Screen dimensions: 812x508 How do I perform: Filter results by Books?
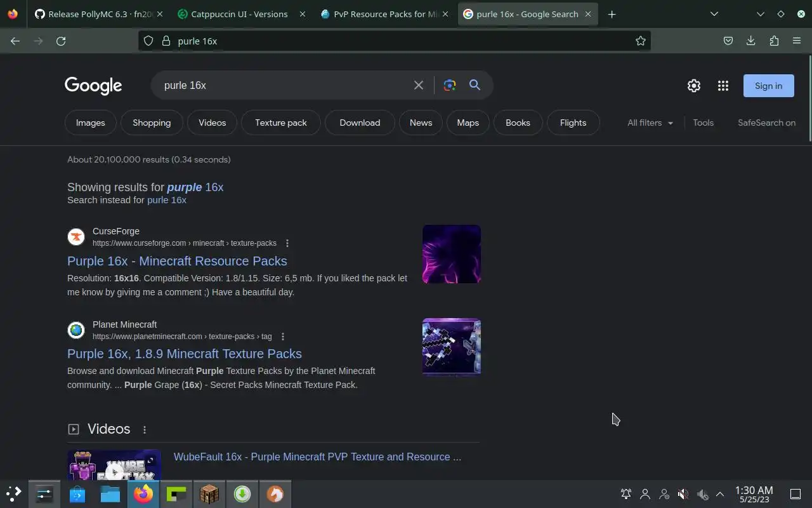point(518,123)
